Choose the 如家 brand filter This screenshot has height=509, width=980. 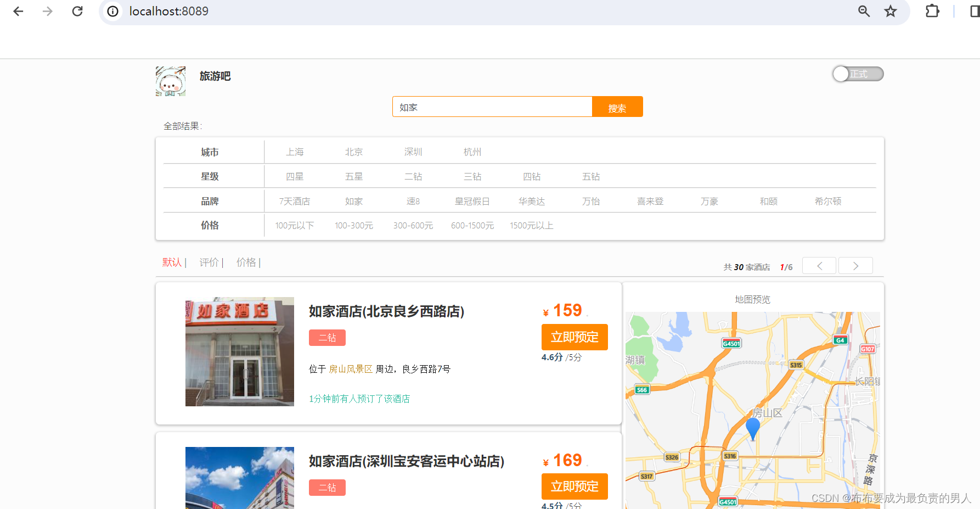coord(354,202)
